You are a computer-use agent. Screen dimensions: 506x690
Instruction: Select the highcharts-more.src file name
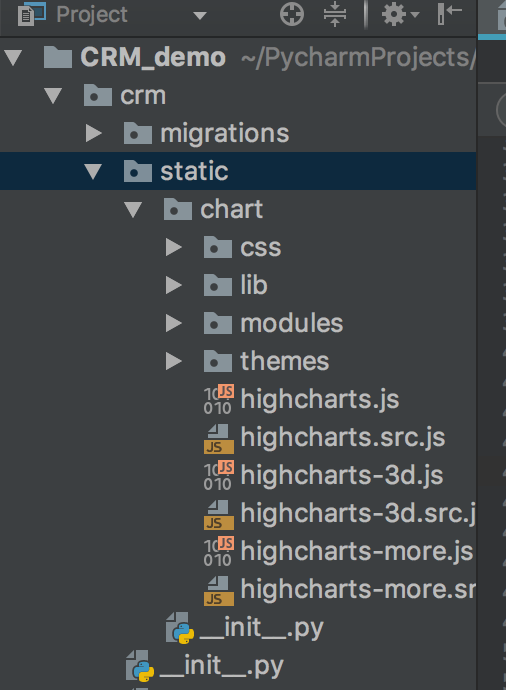tap(358, 589)
